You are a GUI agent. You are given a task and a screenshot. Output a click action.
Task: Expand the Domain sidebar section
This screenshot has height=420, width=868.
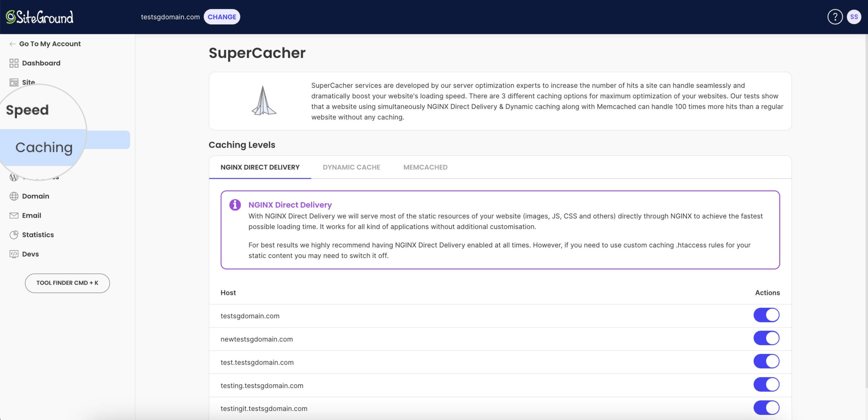[x=36, y=196]
